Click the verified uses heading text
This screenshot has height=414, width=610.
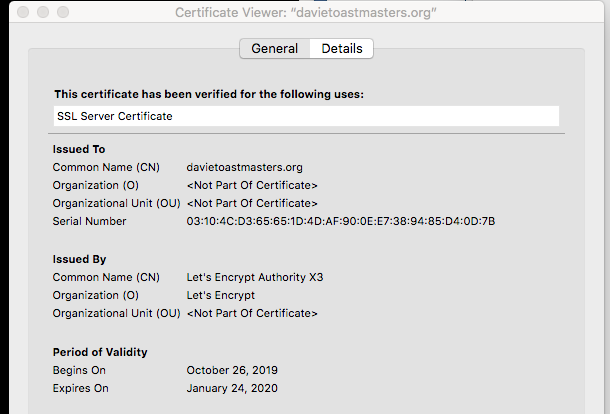tap(209, 94)
